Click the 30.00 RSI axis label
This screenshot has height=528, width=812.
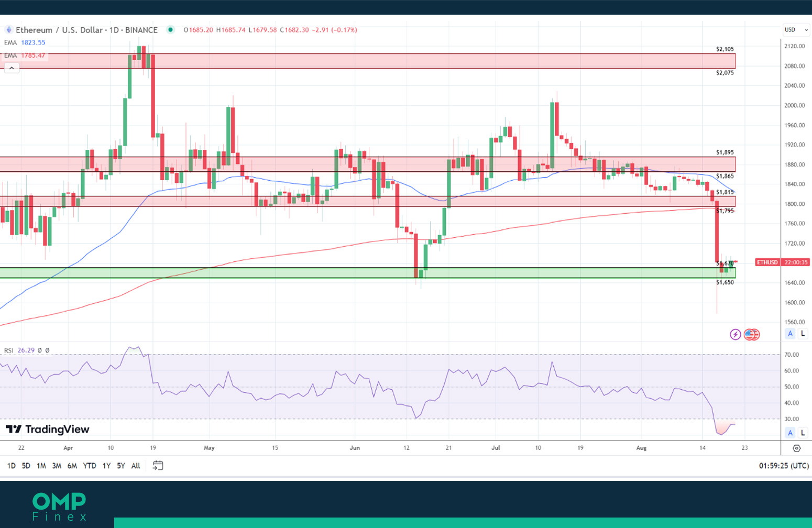click(792, 419)
